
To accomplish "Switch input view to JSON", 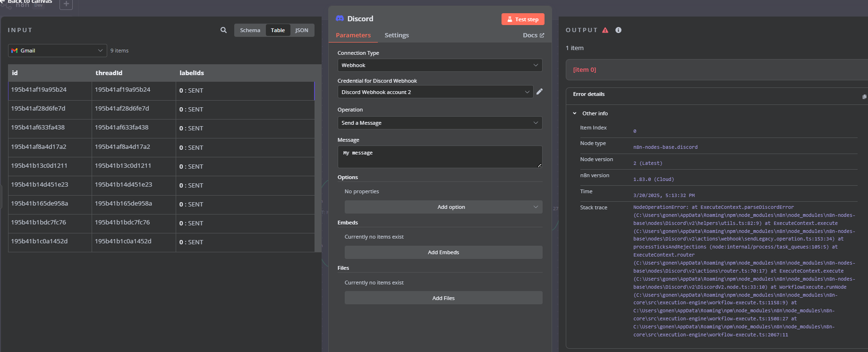I will [x=301, y=30].
